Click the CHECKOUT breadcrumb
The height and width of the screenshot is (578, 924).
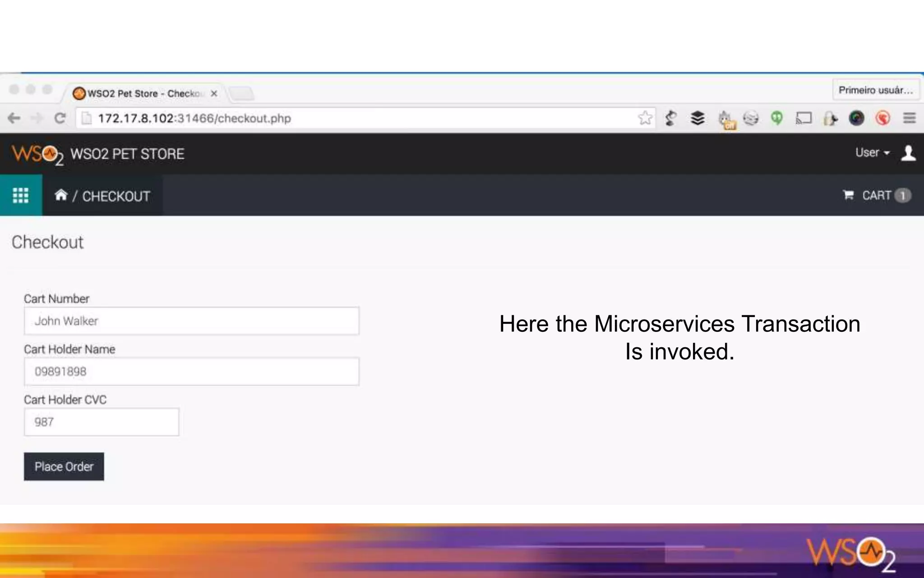click(x=116, y=196)
